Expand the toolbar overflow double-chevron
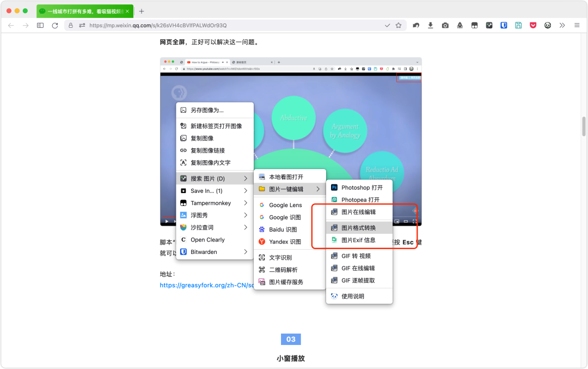 click(x=562, y=26)
